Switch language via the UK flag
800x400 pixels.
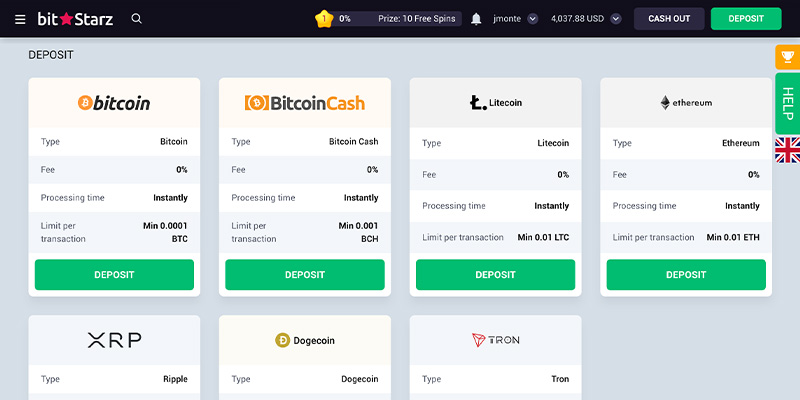[787, 150]
